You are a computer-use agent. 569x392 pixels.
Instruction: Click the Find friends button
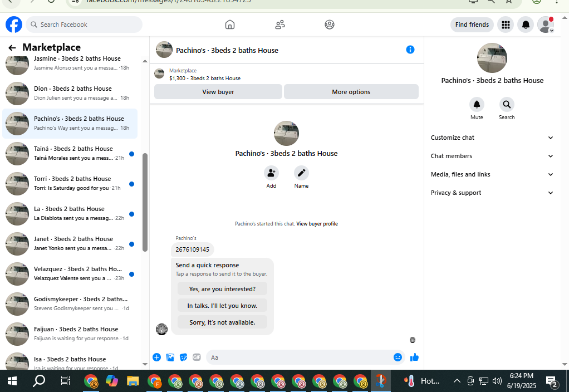click(472, 24)
